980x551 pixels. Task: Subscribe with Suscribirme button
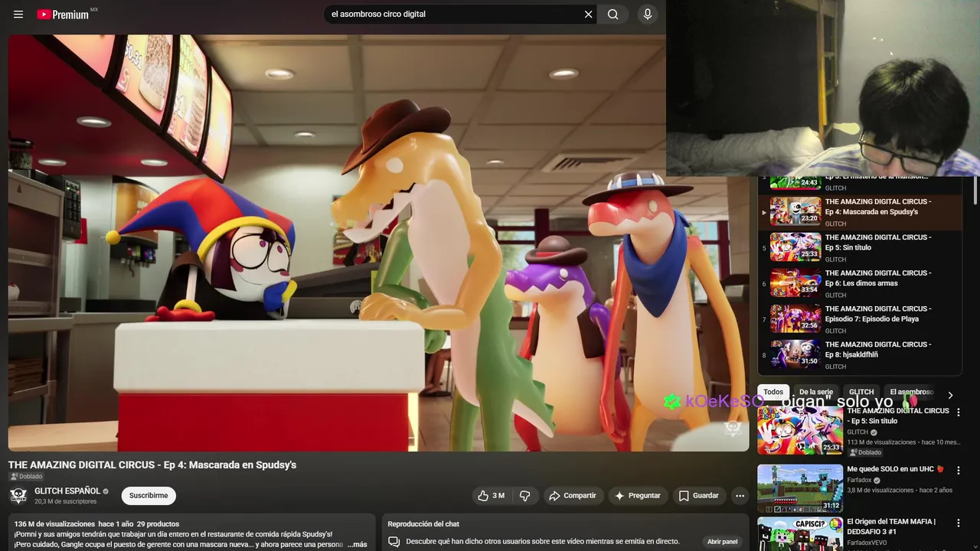(x=149, y=496)
